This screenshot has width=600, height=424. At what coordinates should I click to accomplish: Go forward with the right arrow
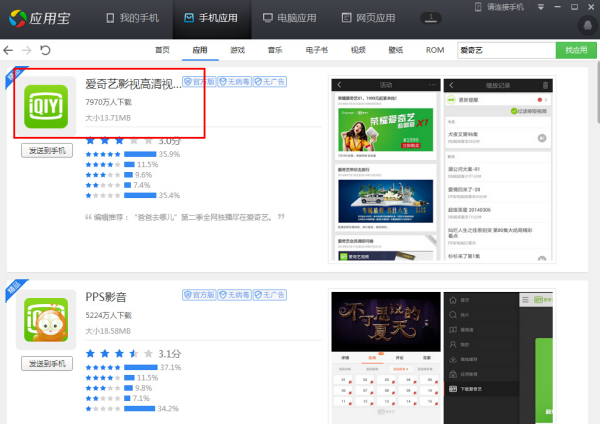pyautogui.click(x=26, y=50)
